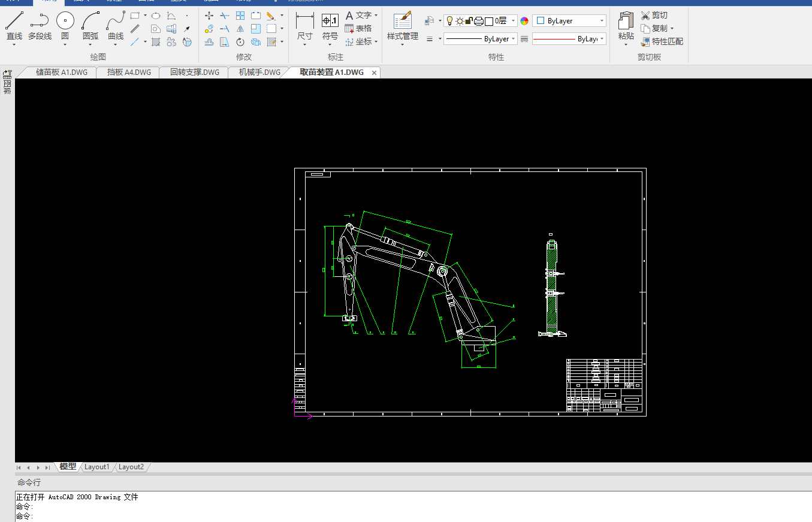812x522 pixels.
Task: Switch to 挡板 A4.DWG tab
Action: click(x=129, y=73)
